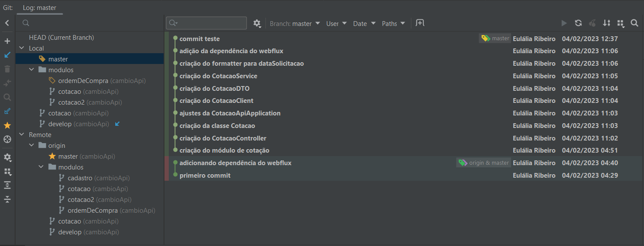
Task: Update selected branch using the blue arrow icon
Action: (x=7, y=55)
